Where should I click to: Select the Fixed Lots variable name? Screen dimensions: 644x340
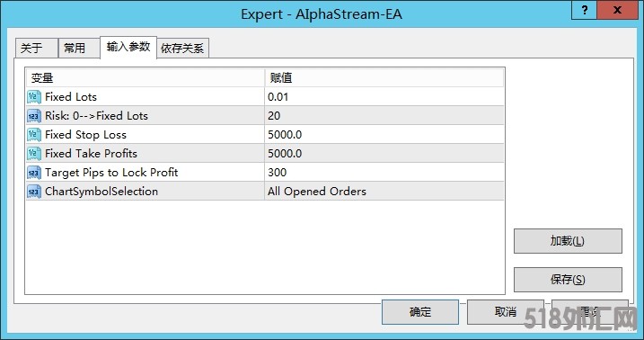click(71, 97)
